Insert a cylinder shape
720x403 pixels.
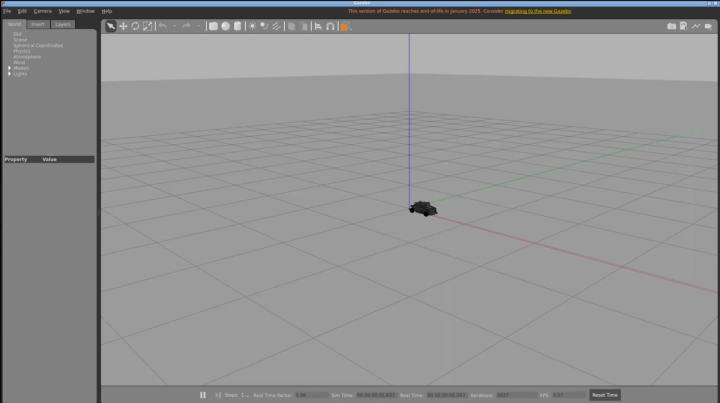[237, 26]
